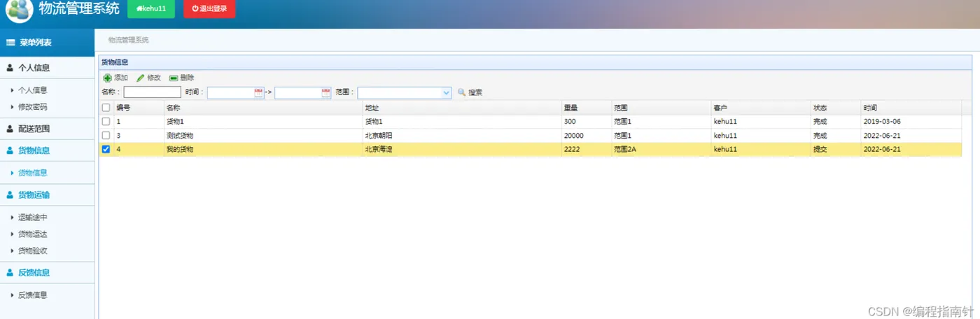Sort by the 状态 column header
Viewport: 980px width, 319px height.
click(835, 108)
